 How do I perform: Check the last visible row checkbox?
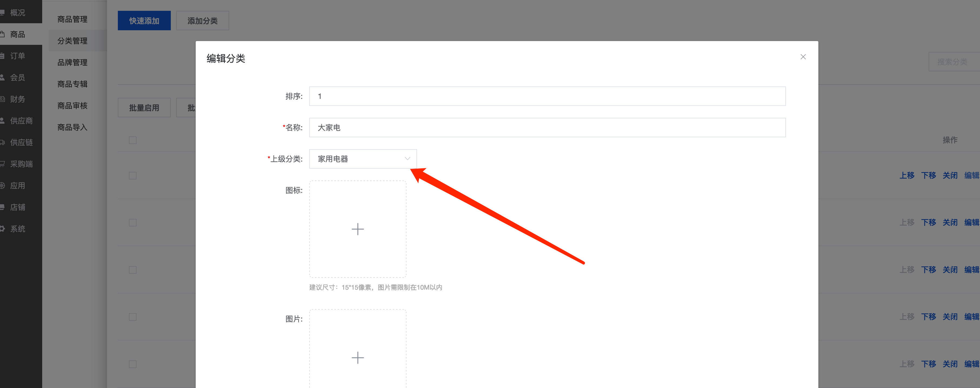point(132,364)
